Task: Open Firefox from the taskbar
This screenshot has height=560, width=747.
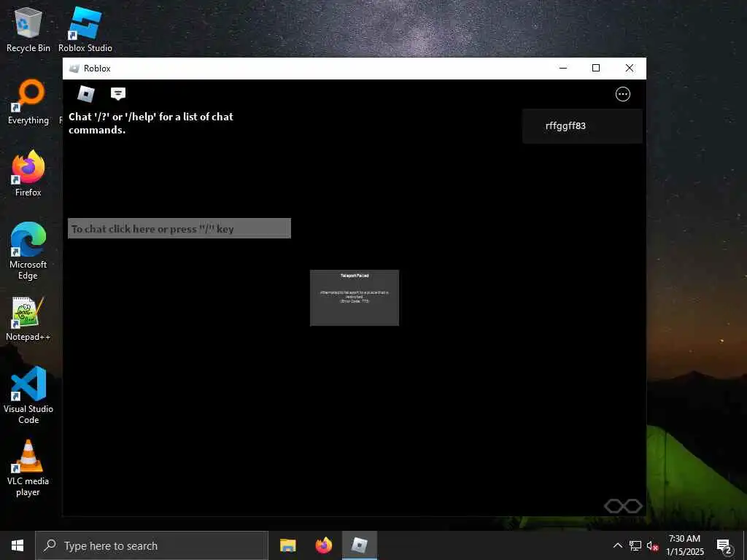Action: 324,545
